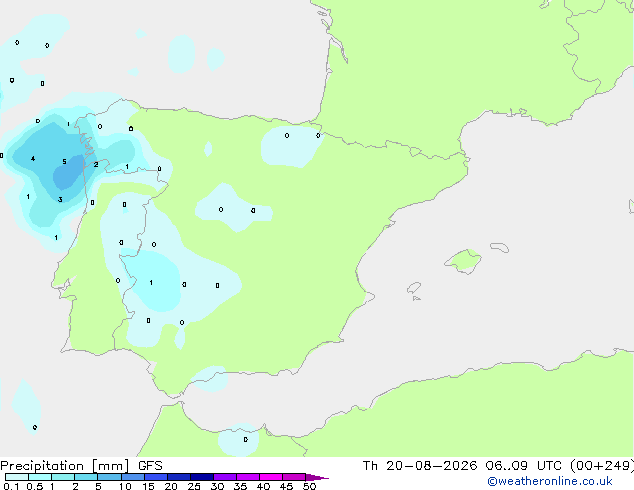
Task: Click the 10–15 mm legend swatch
Action: tap(132, 477)
